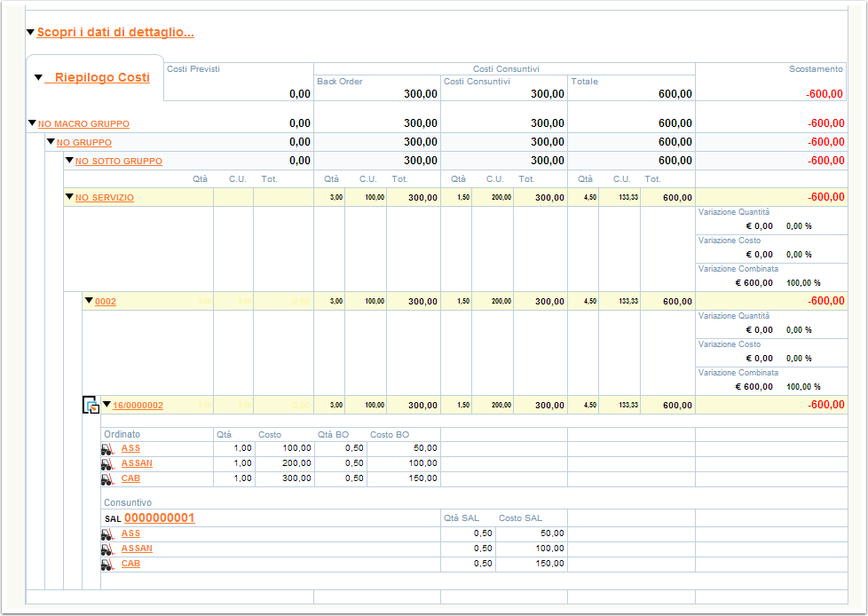Open the NO GRUPPO link
The image size is (868, 616).
click(x=84, y=143)
